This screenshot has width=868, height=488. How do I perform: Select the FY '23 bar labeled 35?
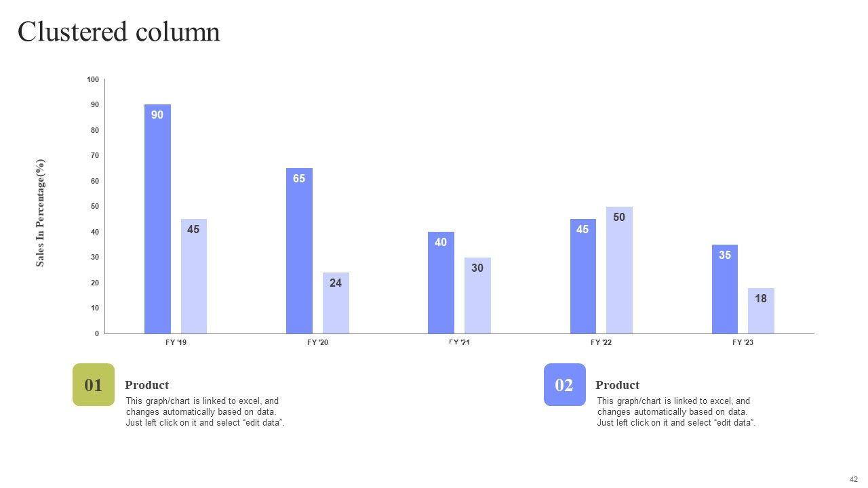pyautogui.click(x=725, y=289)
